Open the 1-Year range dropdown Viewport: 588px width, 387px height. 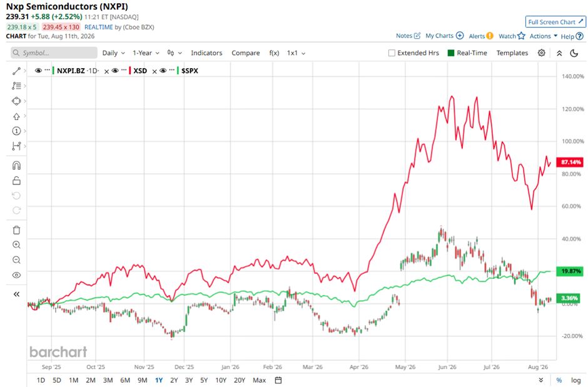click(146, 53)
